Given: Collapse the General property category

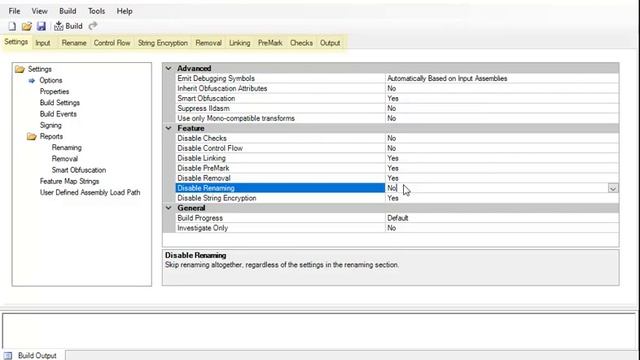Looking at the screenshot, I should [169, 208].
